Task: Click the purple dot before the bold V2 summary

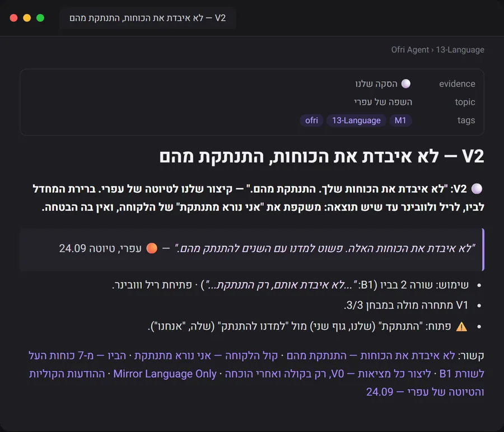Action: tap(477, 189)
